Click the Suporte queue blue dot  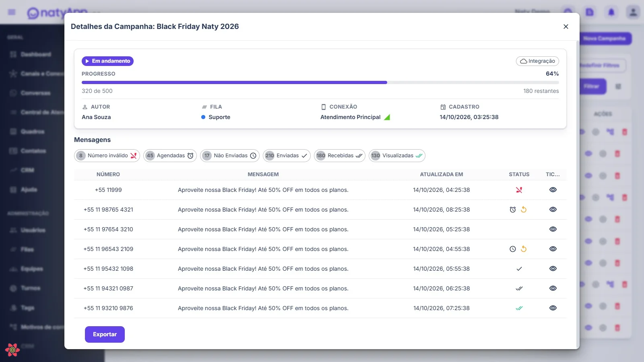click(203, 117)
